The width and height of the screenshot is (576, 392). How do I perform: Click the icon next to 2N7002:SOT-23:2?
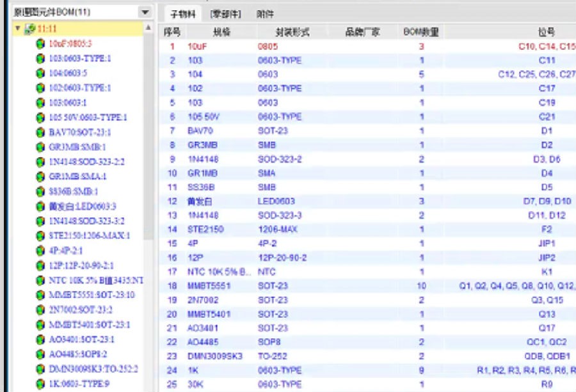[x=40, y=310]
